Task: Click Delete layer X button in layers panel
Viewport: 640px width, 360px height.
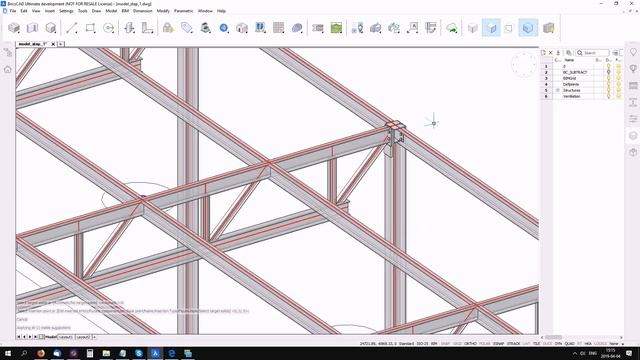Action: coord(551,53)
